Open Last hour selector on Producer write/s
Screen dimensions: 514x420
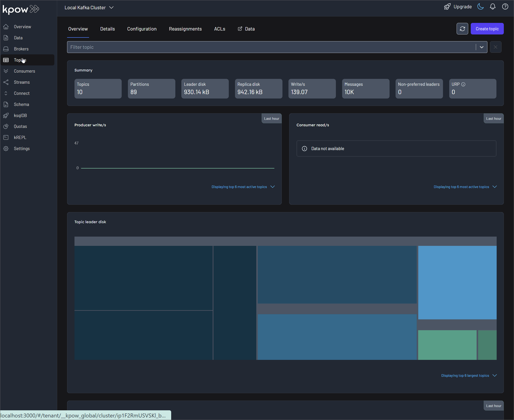coord(272,119)
